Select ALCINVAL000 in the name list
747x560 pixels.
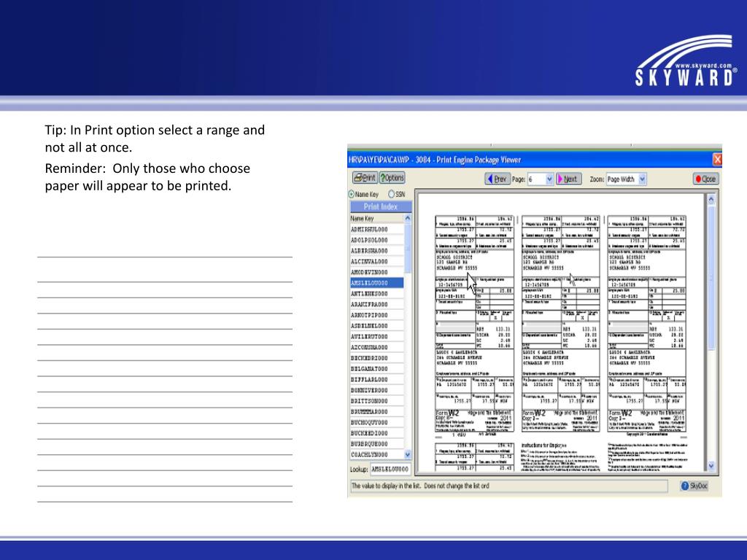pos(377,262)
